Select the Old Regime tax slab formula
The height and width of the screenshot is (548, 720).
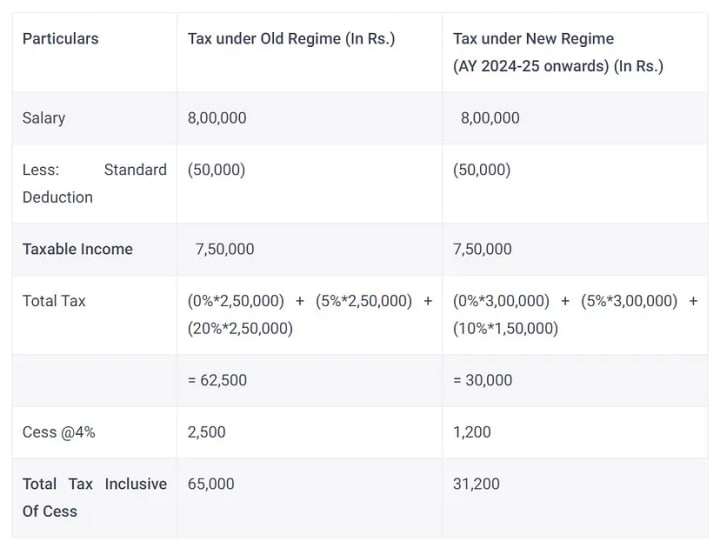(x=310, y=314)
